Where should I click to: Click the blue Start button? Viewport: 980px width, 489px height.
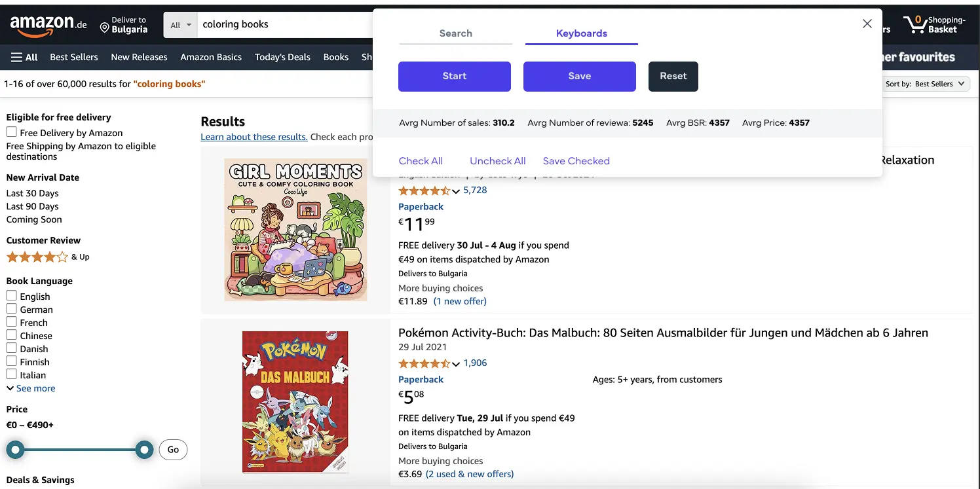[455, 76]
